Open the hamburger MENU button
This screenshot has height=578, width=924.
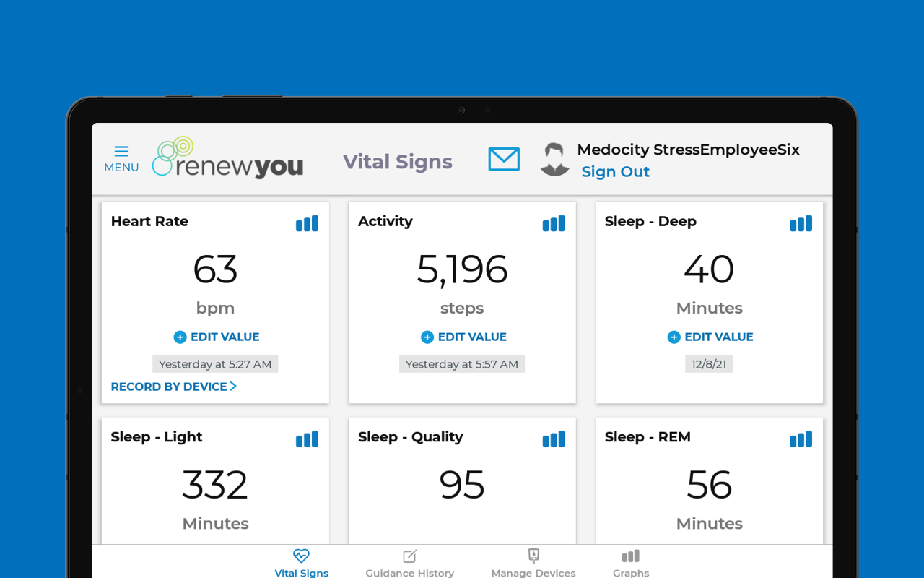[x=121, y=159]
